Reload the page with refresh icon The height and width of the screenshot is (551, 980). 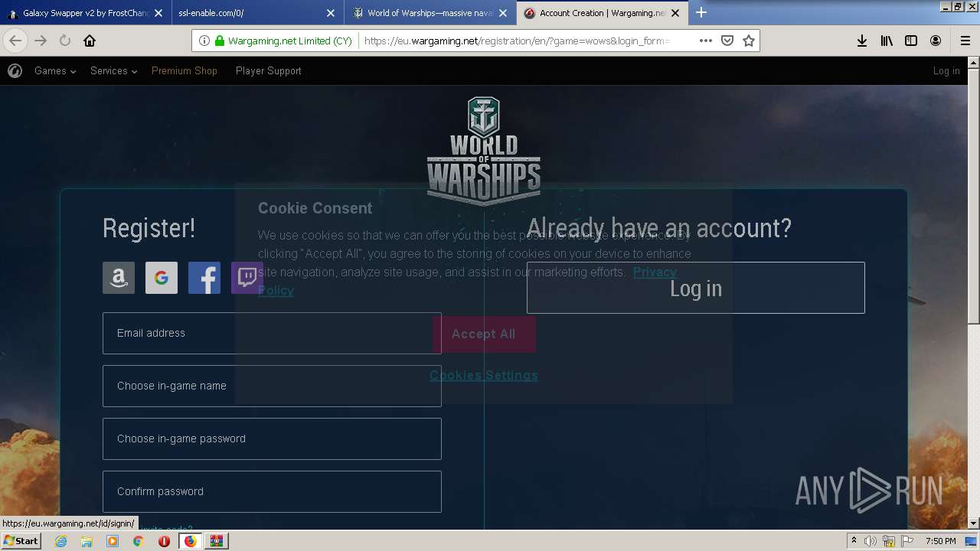[65, 41]
